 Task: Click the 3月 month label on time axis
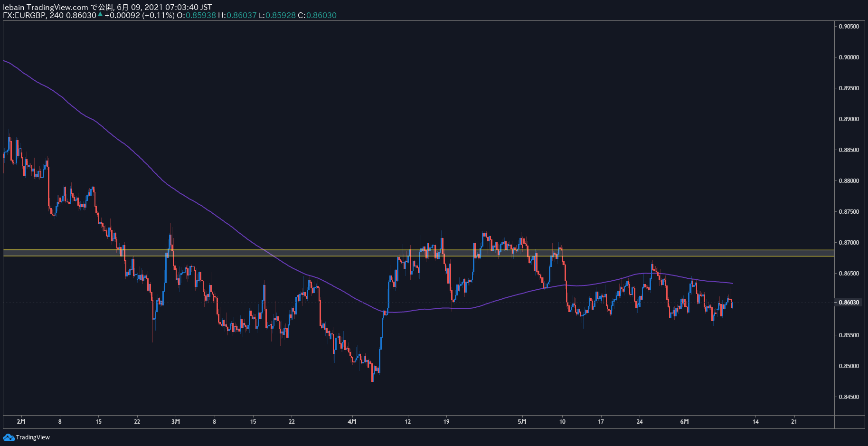click(x=176, y=421)
